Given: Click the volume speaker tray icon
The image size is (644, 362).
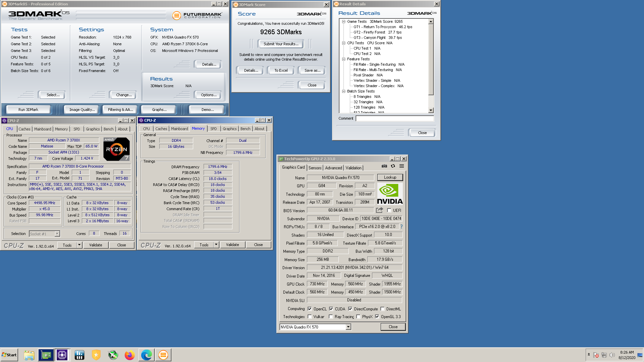Looking at the screenshot, I should [x=612, y=355].
